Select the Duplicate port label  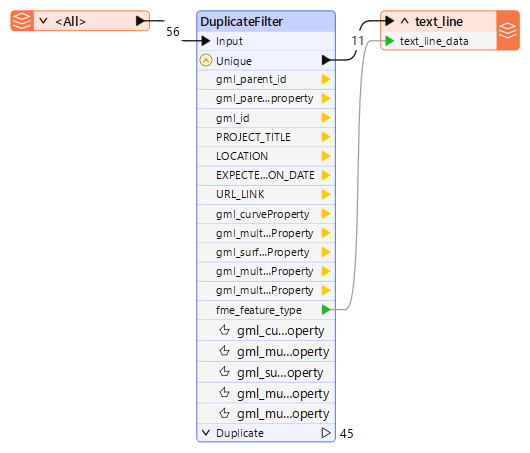tap(240, 433)
